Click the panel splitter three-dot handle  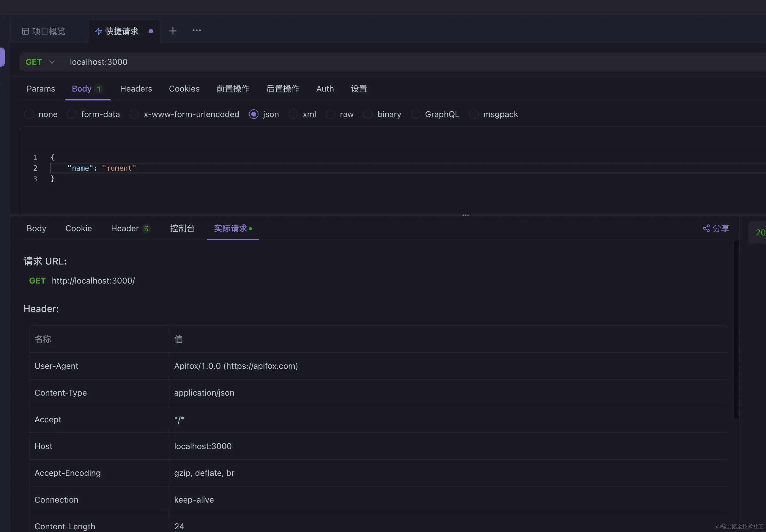point(466,215)
